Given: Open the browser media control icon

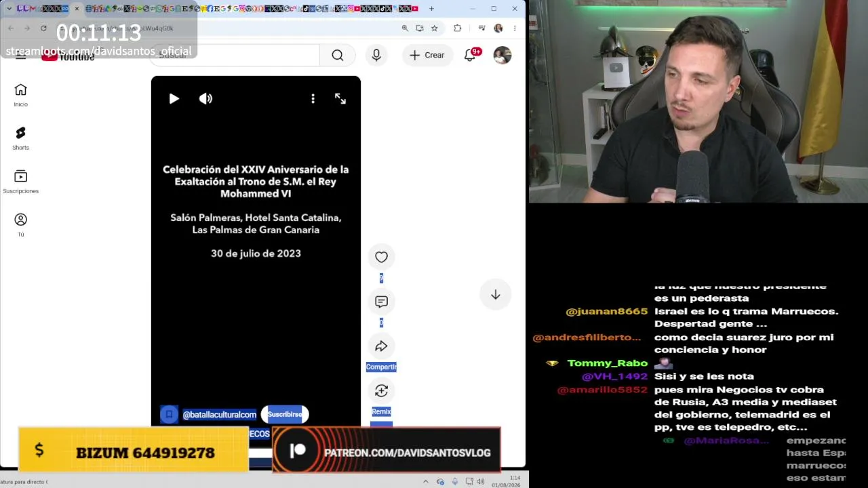Looking at the screenshot, I should [x=481, y=28].
